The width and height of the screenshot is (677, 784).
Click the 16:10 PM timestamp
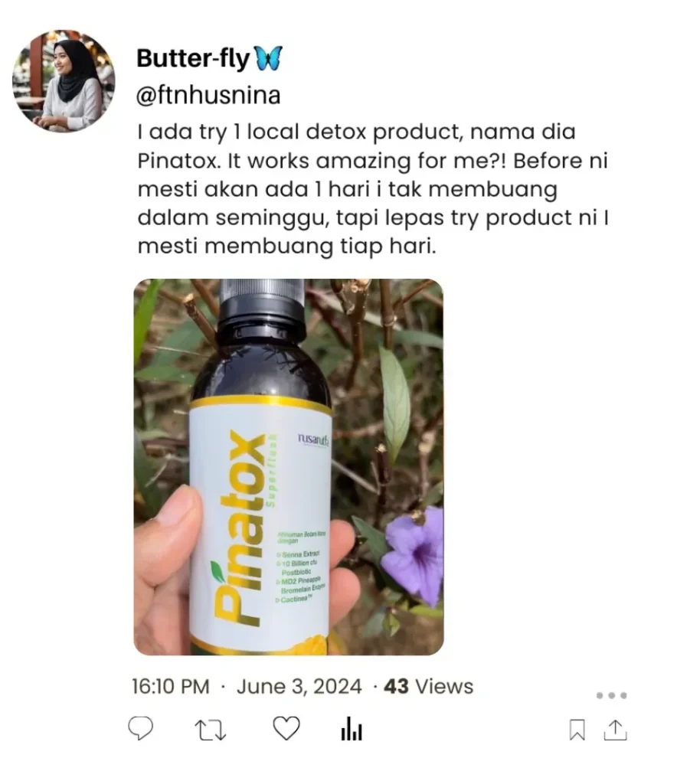pos(171,687)
